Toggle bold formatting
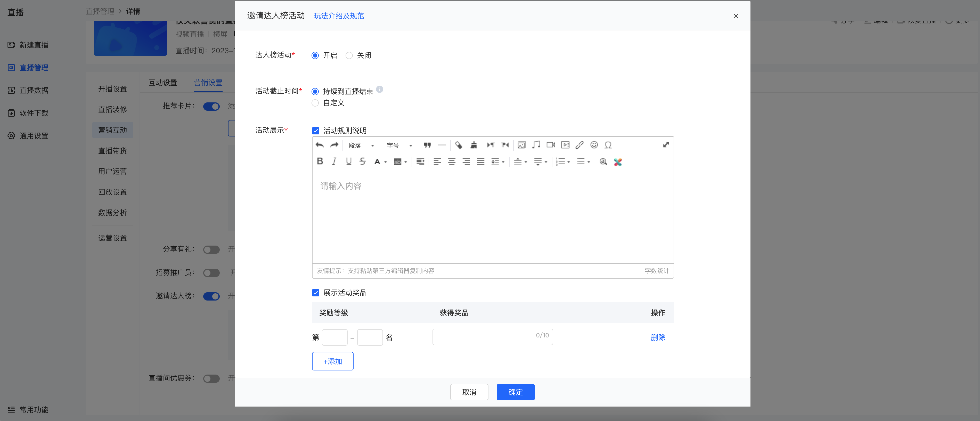 point(320,161)
